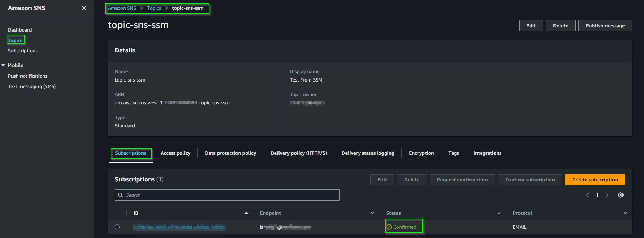Viewport: 644px width, 238px height.
Task: Switch to the Access policy tab
Action: [175, 153]
